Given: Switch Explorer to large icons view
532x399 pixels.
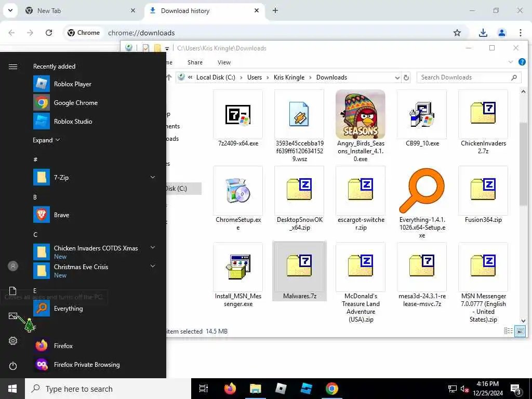Looking at the screenshot, I should 520,331.
